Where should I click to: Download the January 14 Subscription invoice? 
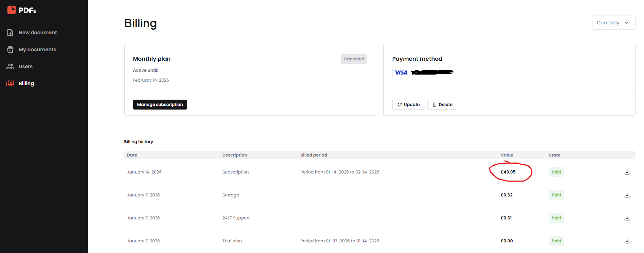coord(627,172)
